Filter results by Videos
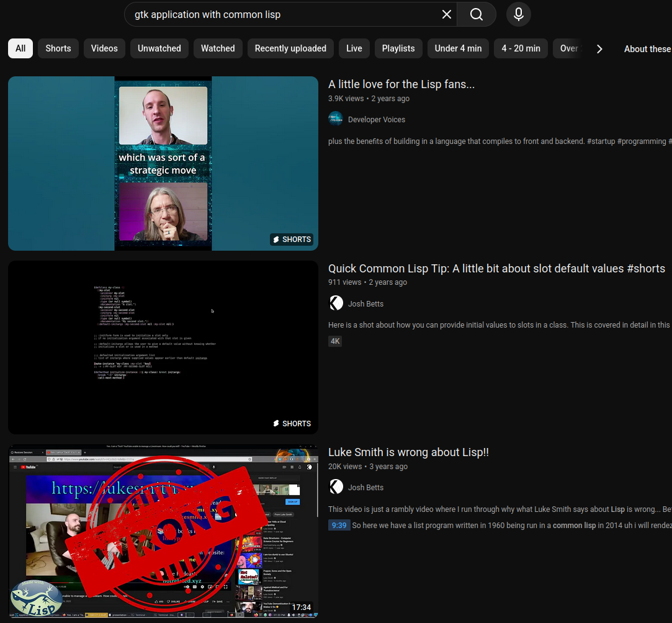672x623 pixels. (104, 48)
